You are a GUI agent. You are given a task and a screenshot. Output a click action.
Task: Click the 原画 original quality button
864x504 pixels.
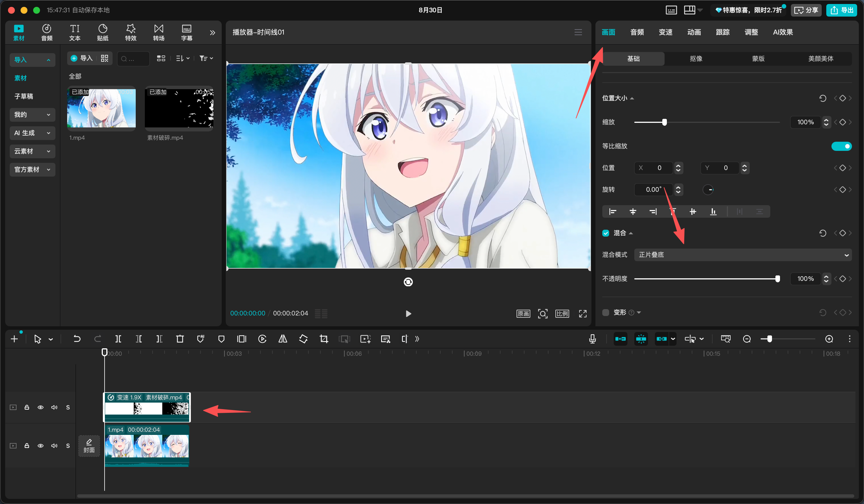pyautogui.click(x=523, y=313)
